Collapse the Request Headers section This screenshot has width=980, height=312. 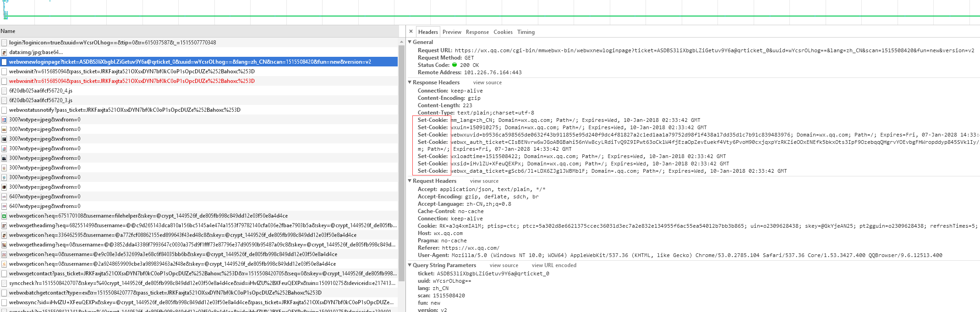410,181
